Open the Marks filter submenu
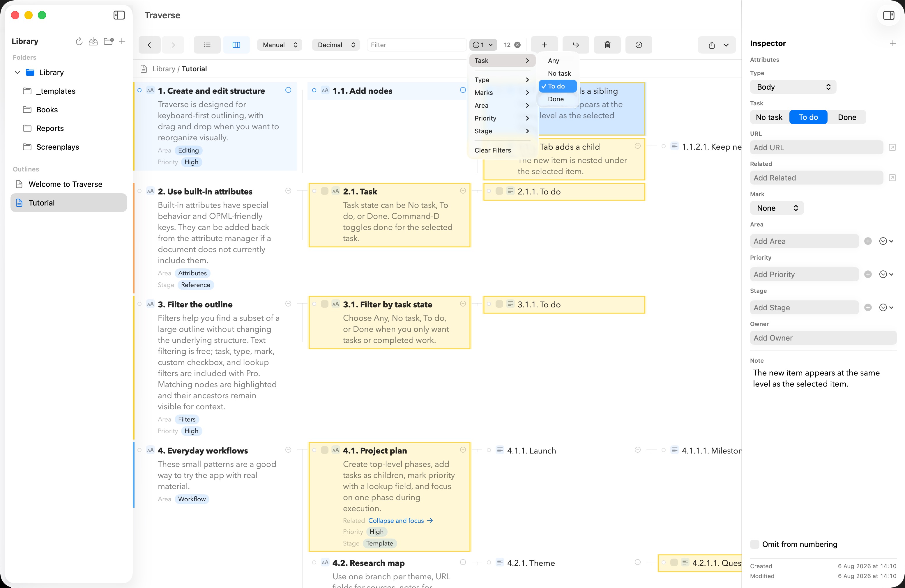 pos(502,93)
